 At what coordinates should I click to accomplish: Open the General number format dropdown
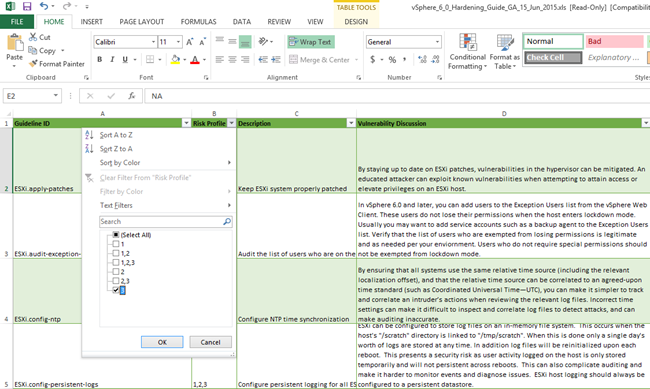(x=437, y=42)
